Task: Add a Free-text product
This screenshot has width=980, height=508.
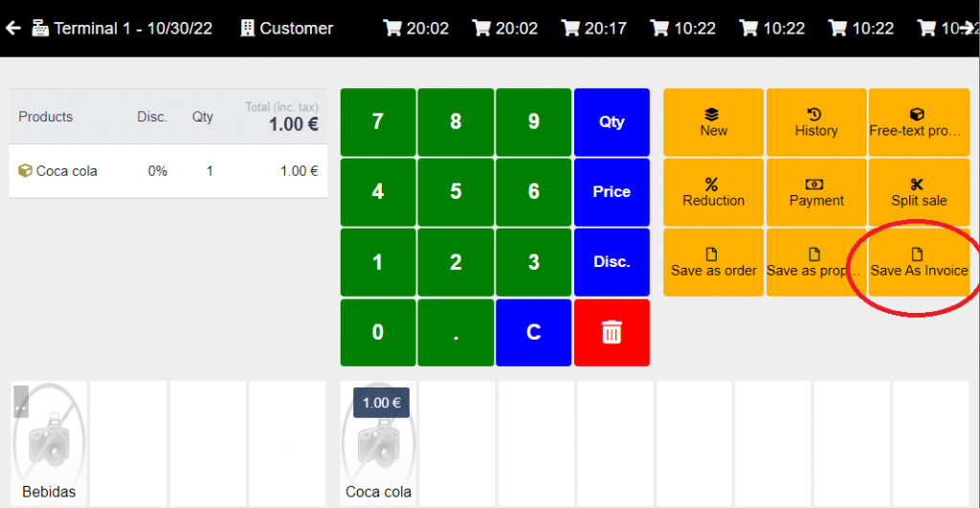Action: coord(918,122)
